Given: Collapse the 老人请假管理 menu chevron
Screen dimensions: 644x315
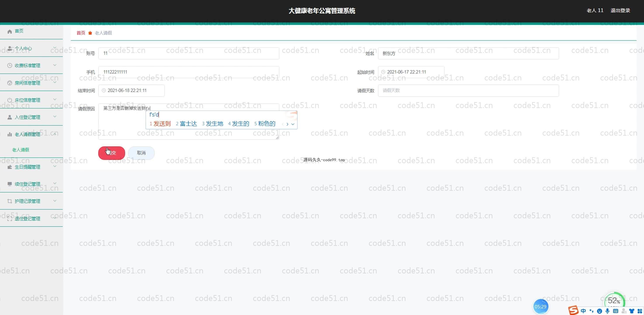Looking at the screenshot, I should click(x=54, y=134).
